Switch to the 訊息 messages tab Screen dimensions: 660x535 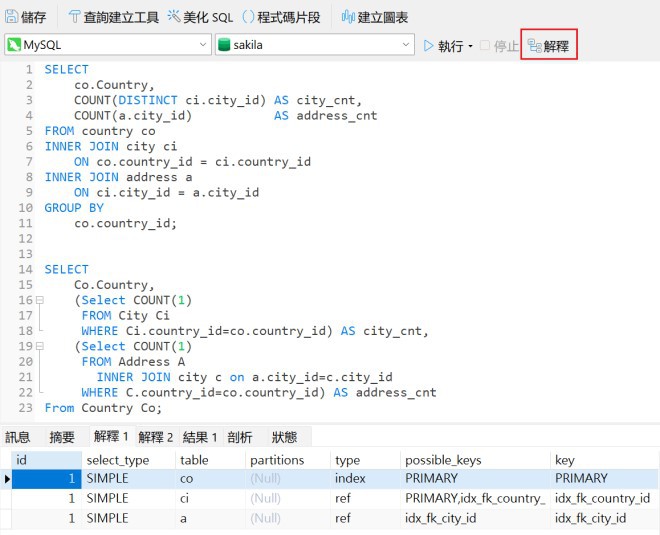click(x=18, y=437)
